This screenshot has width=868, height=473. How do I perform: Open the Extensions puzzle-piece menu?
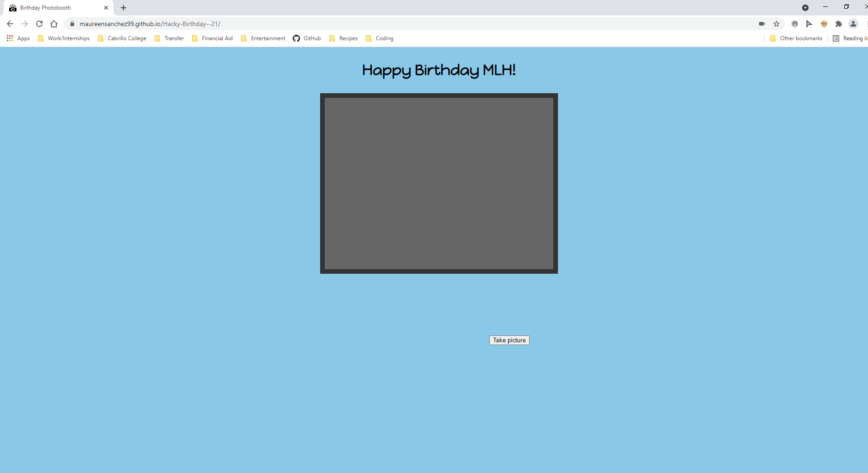tap(839, 24)
